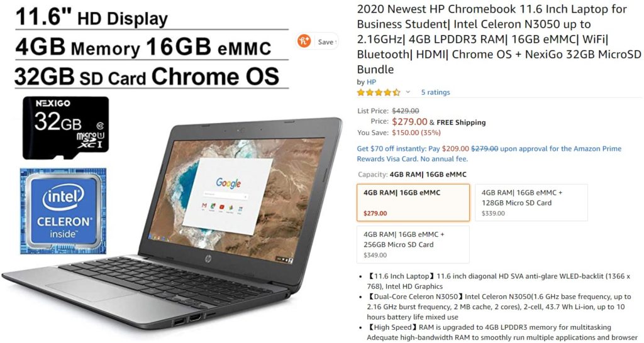This screenshot has height=343, width=644.
Task: Click the $279.00 price text
Action: pos(409,121)
